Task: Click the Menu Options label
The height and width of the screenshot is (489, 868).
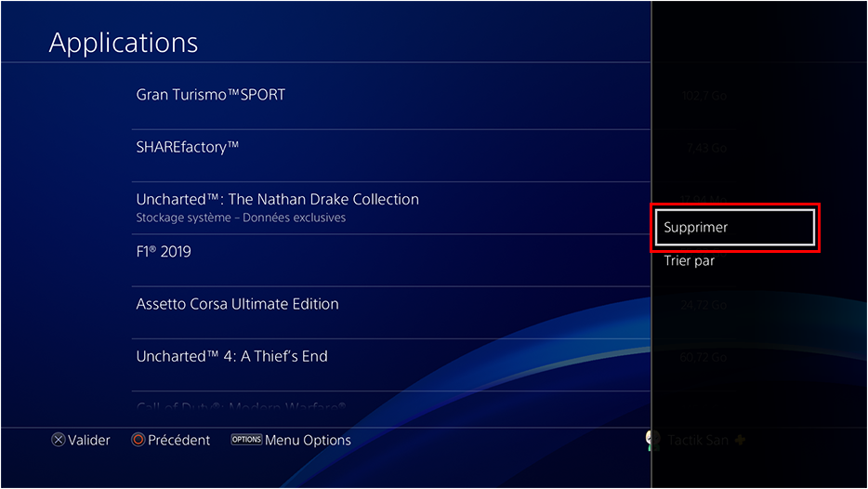Action: click(x=308, y=441)
